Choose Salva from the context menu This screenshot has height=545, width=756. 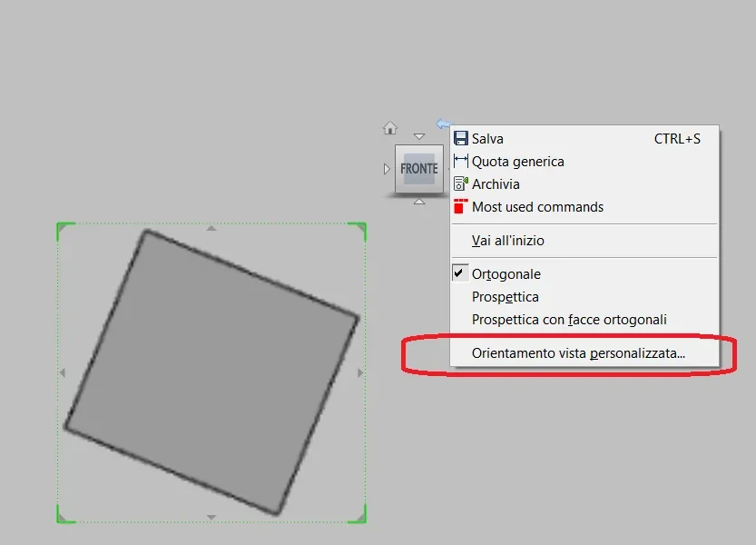(x=584, y=139)
